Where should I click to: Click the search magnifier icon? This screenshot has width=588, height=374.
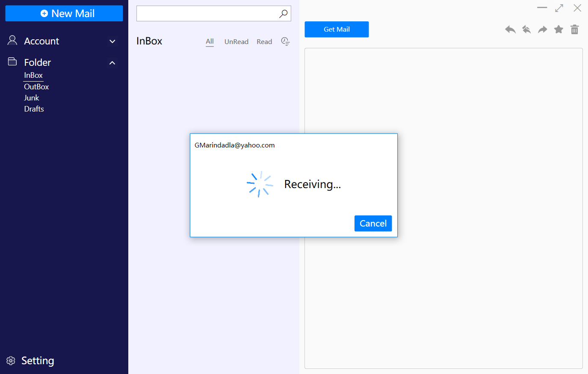[x=284, y=14]
